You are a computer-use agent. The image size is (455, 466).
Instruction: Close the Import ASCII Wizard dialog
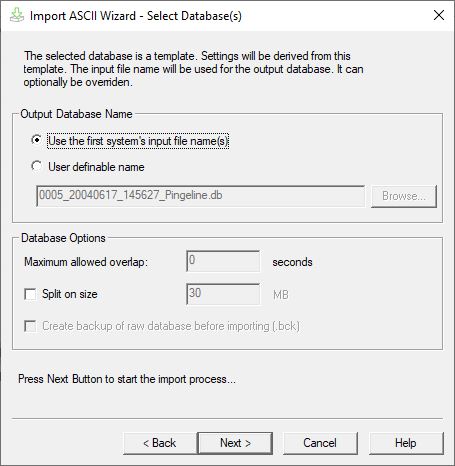[x=439, y=15]
